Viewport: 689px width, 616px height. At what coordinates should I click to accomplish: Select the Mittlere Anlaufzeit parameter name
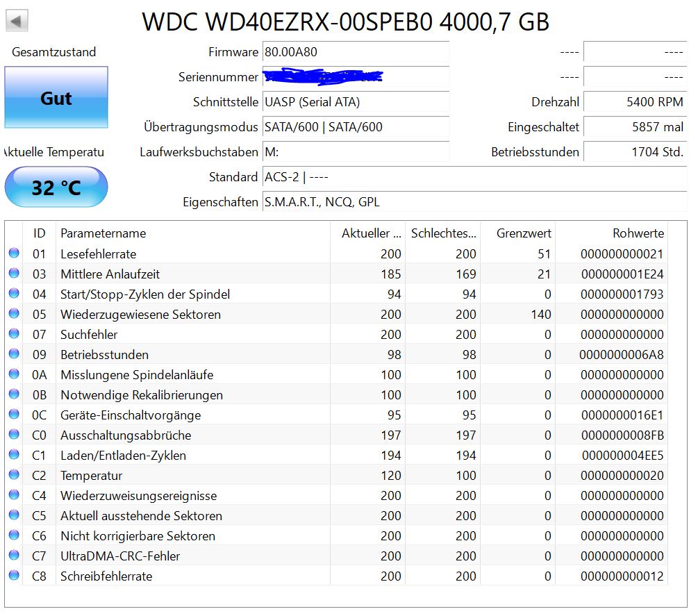[x=110, y=274]
